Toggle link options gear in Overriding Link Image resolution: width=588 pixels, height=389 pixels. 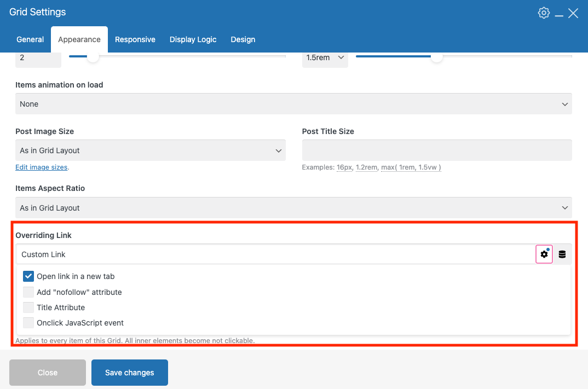point(544,254)
